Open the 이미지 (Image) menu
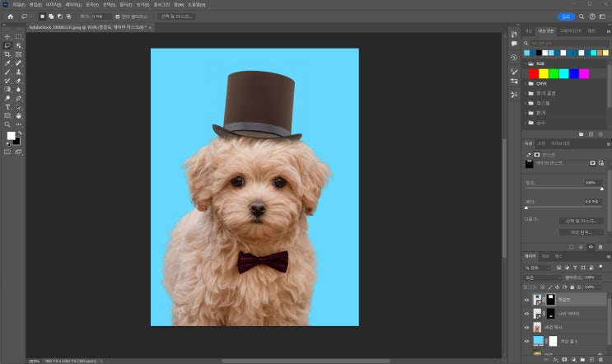 53,4
